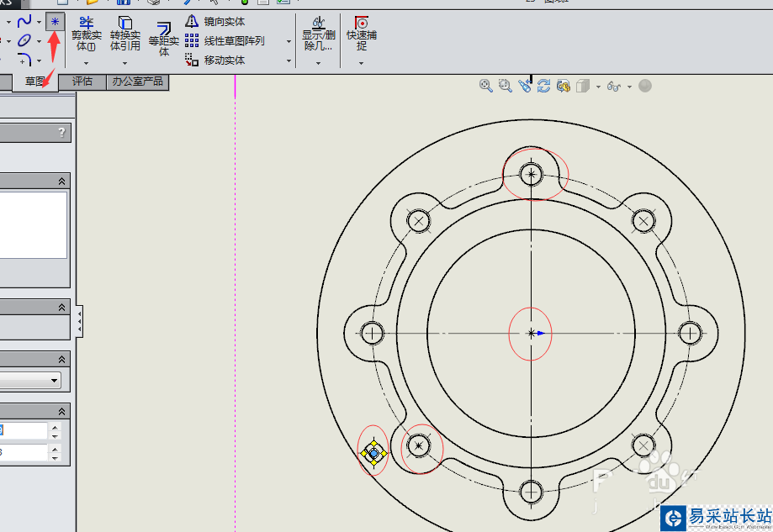773x532 pixels.
Task: Click the help question mark in panel
Action: (61, 133)
